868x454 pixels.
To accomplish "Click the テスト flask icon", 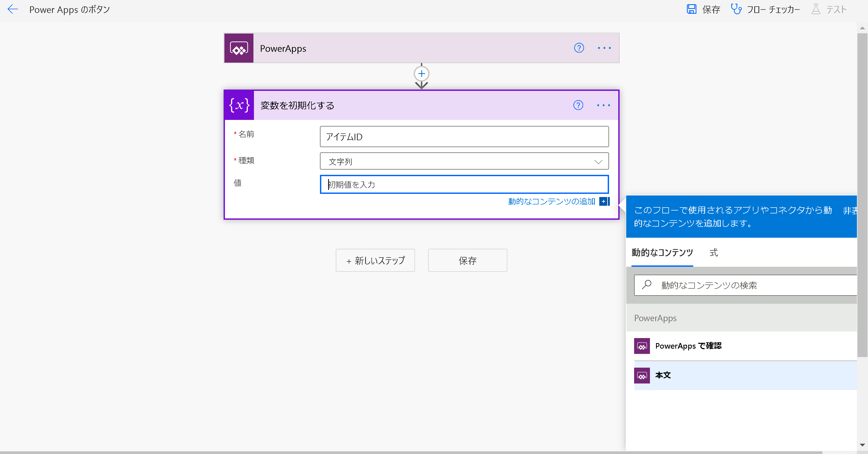I will [x=816, y=9].
